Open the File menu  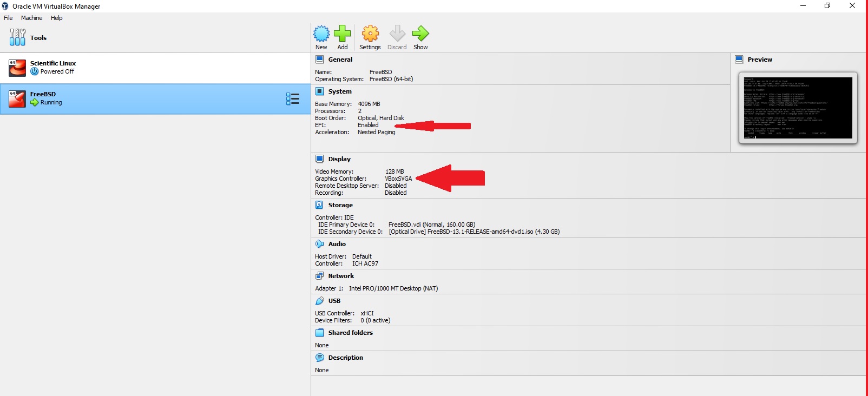pos(8,18)
